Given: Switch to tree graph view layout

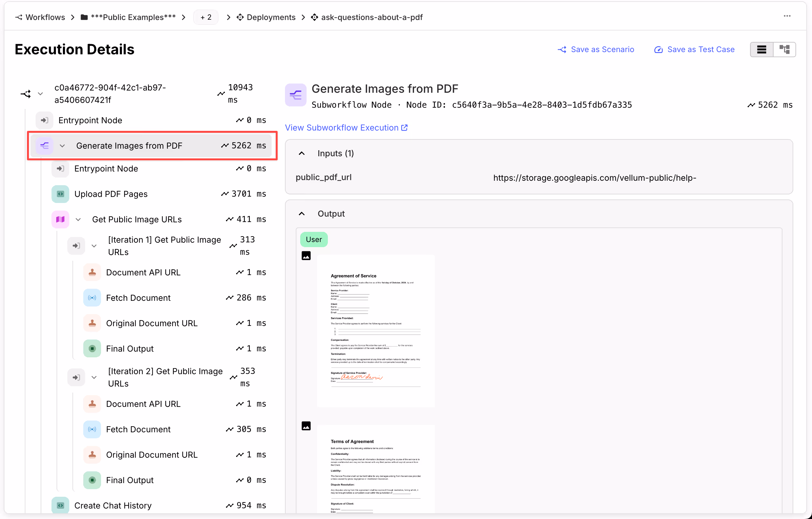Looking at the screenshot, I should click(x=785, y=50).
